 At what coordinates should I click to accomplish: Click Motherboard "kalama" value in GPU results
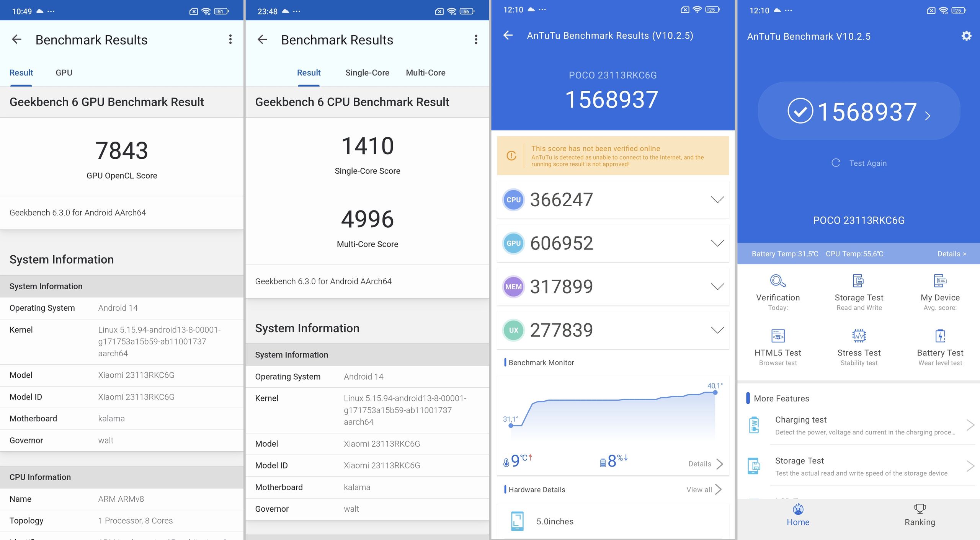pos(111,419)
